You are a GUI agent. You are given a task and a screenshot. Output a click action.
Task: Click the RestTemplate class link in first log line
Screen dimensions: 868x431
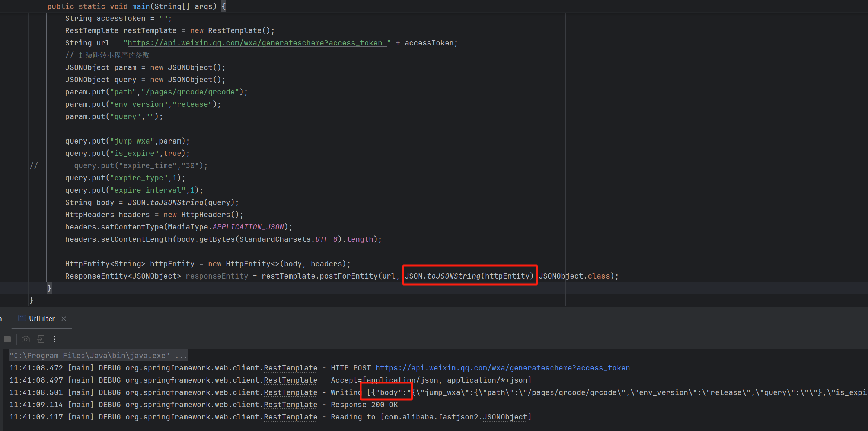(x=290, y=368)
